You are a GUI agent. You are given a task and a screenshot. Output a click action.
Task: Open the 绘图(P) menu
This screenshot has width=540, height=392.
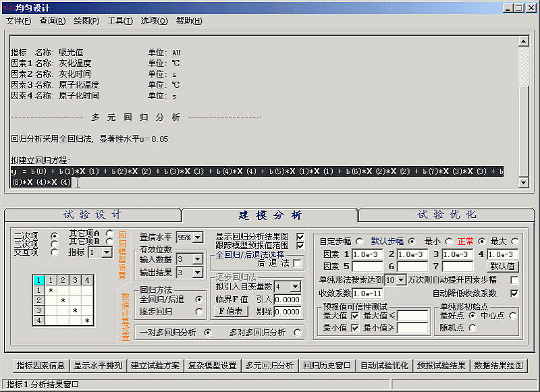(x=86, y=21)
